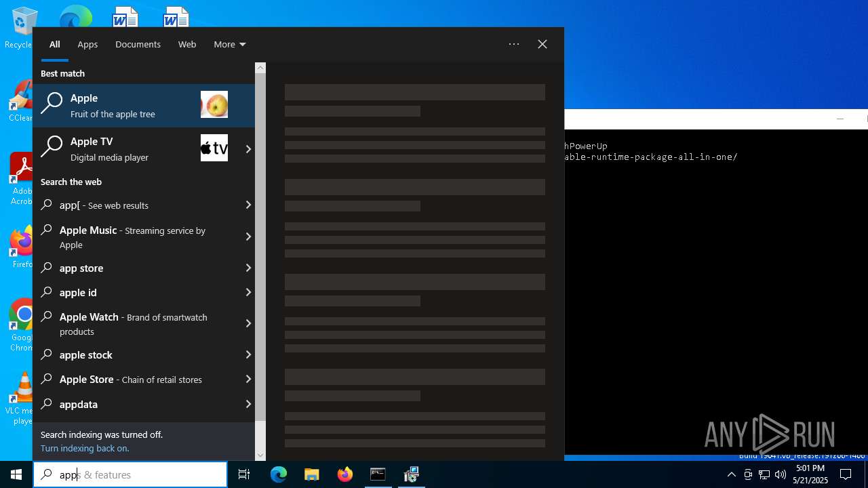Expand the 'app[' web results arrow
This screenshot has width=868, height=488.
[248, 205]
